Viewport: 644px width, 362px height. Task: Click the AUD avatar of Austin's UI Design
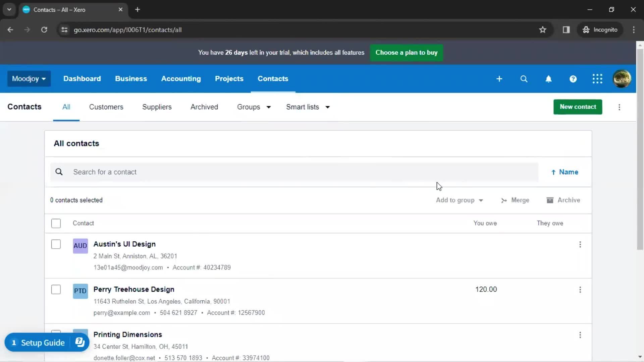(x=80, y=246)
